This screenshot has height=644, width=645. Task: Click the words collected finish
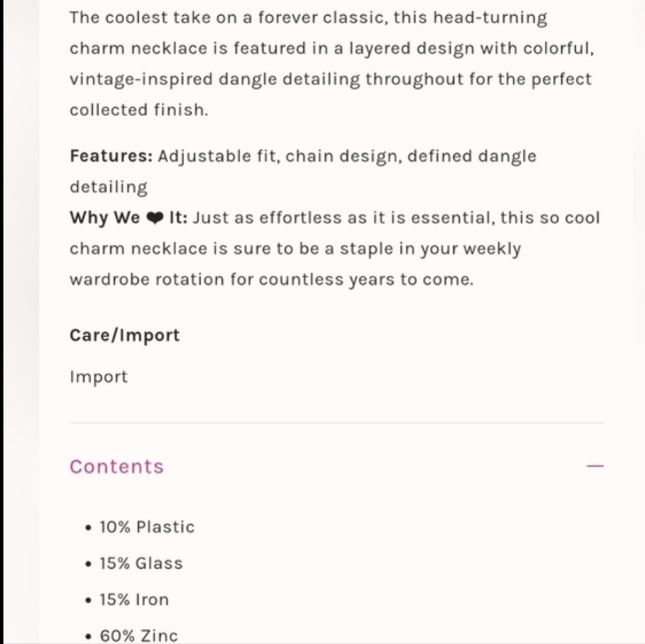139,110
